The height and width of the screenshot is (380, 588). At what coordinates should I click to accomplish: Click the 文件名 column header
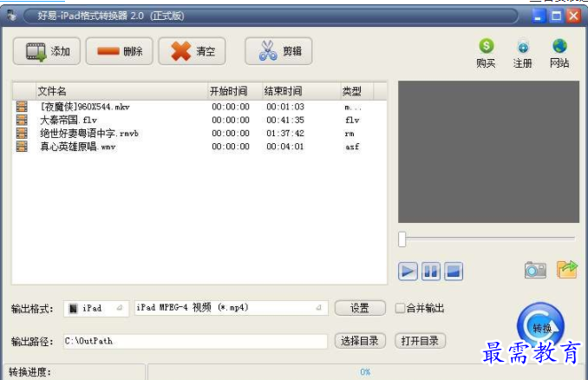pos(121,91)
